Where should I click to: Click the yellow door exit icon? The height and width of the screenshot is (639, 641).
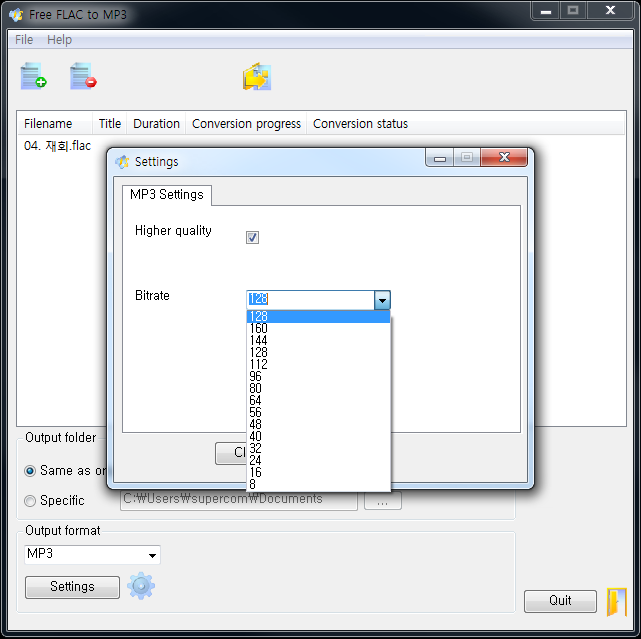click(x=616, y=601)
